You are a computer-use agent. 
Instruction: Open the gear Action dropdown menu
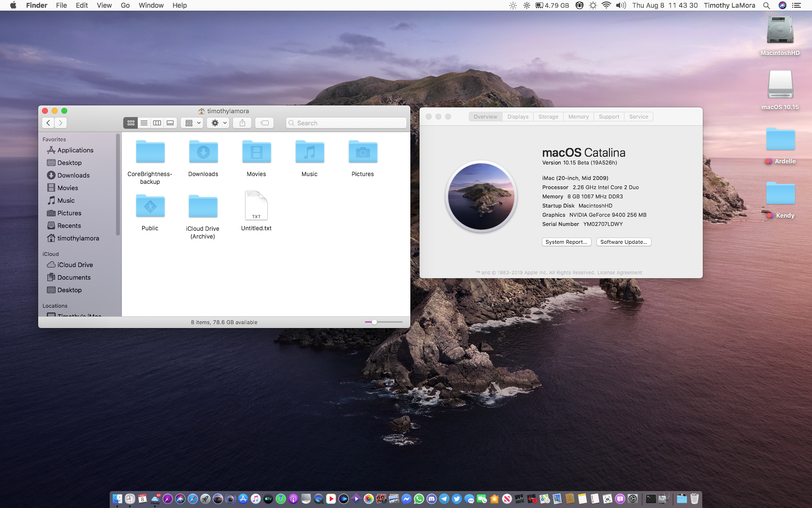[x=219, y=123]
